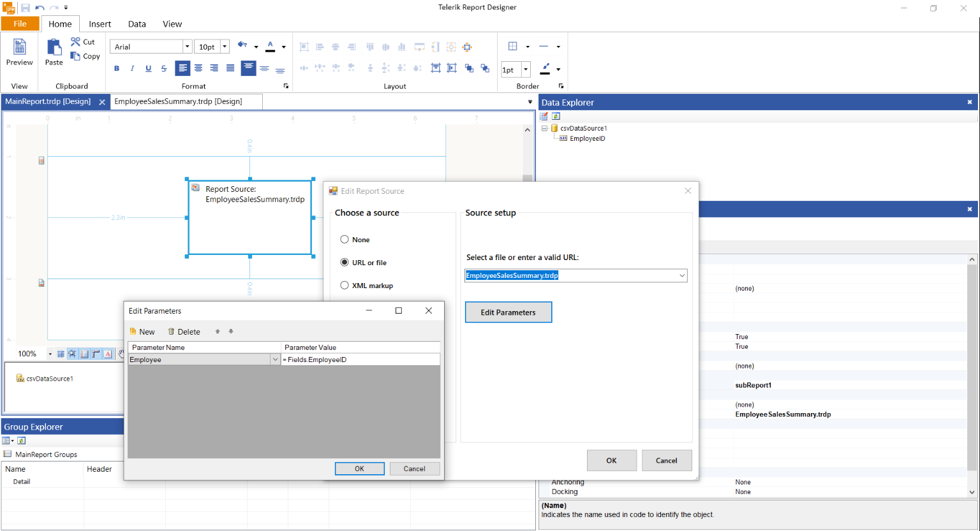Apply Underline formatting
980x531 pixels.
tap(148, 68)
